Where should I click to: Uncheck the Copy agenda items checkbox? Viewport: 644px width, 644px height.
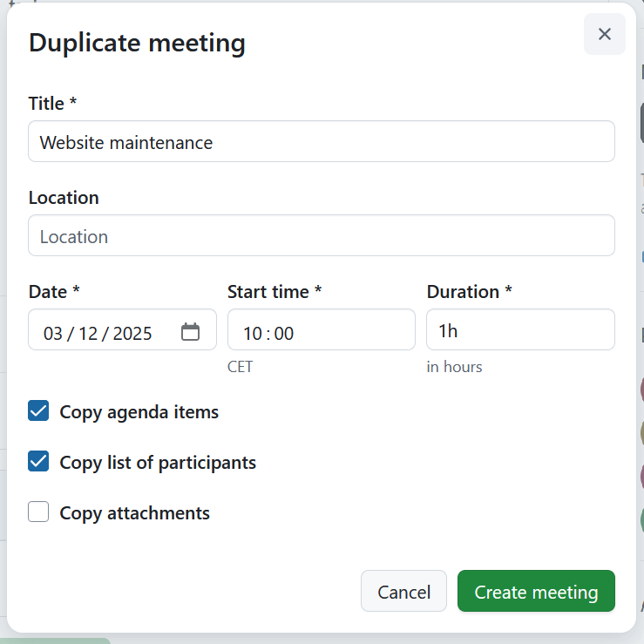38,411
